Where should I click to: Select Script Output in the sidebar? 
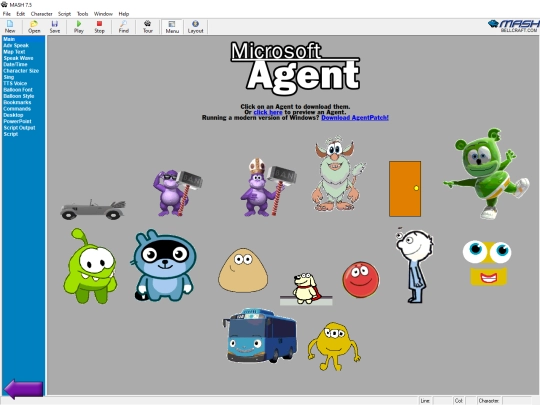click(x=19, y=127)
